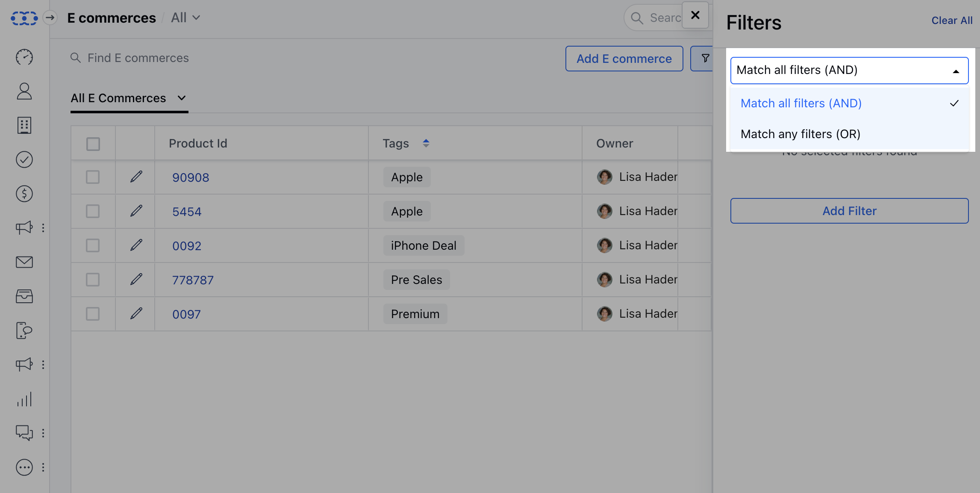The image size is (980, 493).
Task: Click the Pre Sales tag
Action: (x=416, y=280)
